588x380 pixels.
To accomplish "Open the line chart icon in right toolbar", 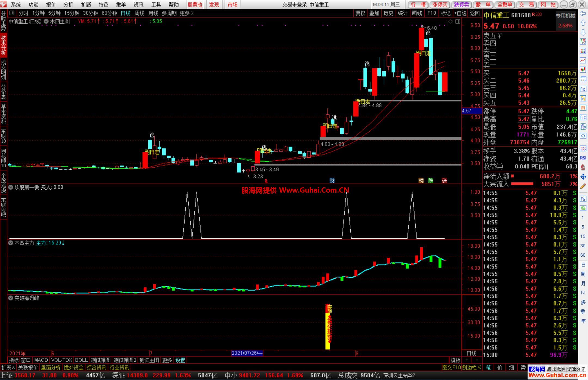I will point(583,60).
